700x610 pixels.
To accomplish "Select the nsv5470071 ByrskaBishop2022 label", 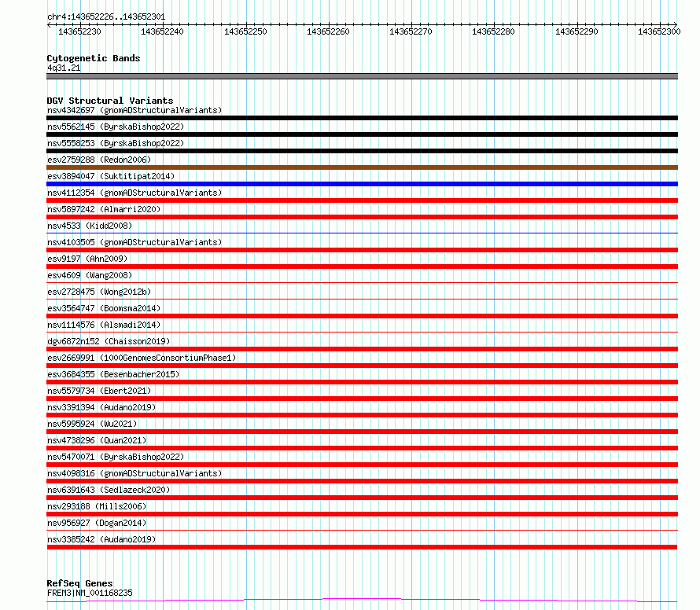I will click(x=116, y=457).
